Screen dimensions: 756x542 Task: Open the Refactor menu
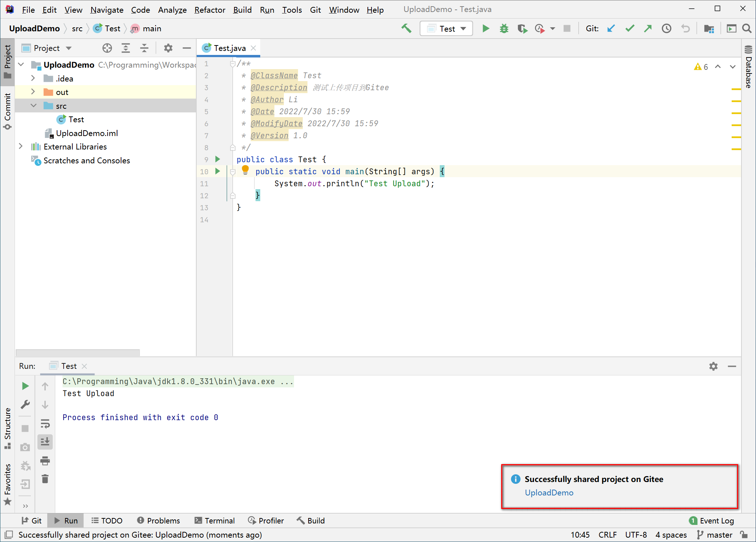pyautogui.click(x=210, y=10)
